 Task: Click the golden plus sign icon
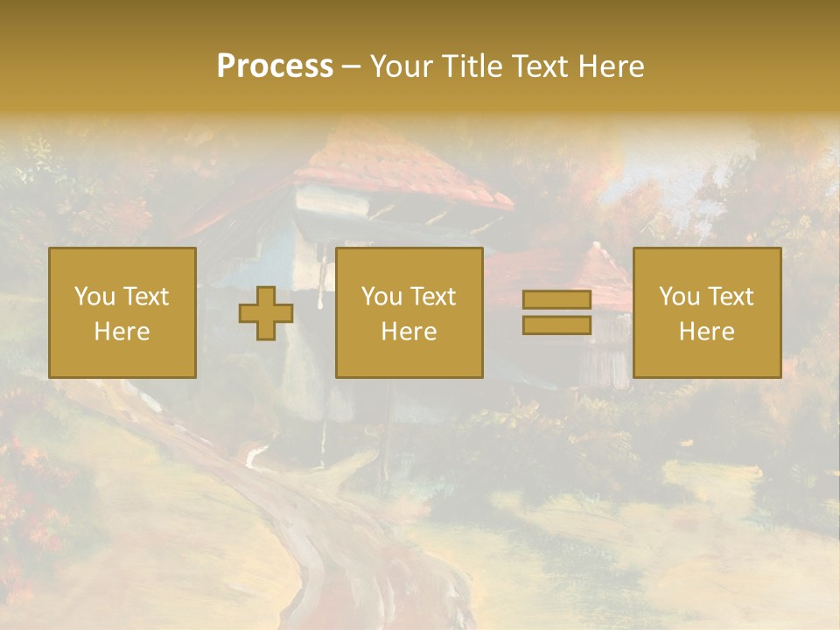[266, 313]
